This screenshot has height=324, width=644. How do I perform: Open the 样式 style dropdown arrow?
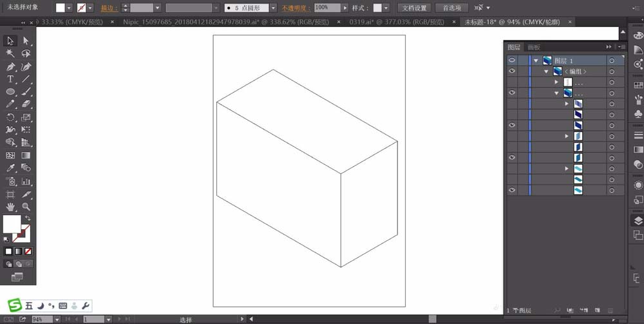[386, 8]
